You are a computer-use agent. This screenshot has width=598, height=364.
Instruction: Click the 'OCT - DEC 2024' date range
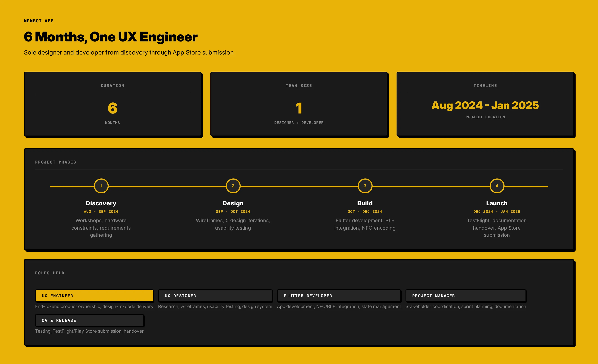(365, 211)
